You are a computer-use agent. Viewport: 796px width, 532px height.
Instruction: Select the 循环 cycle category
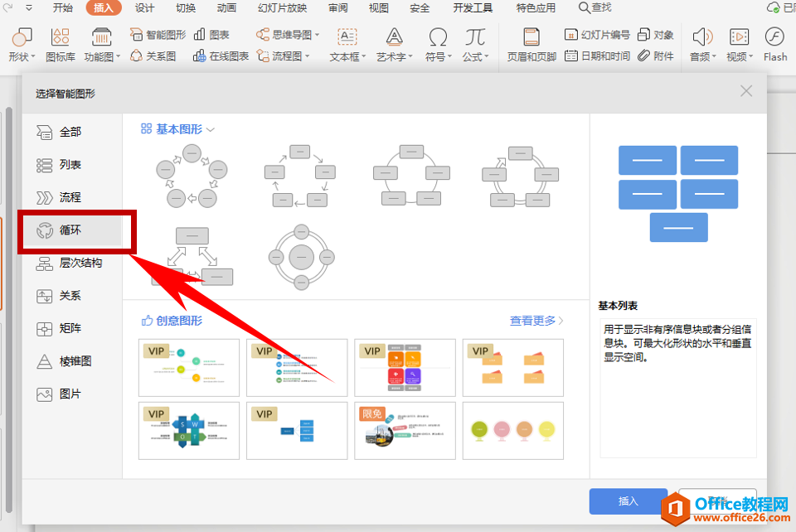pyautogui.click(x=71, y=230)
